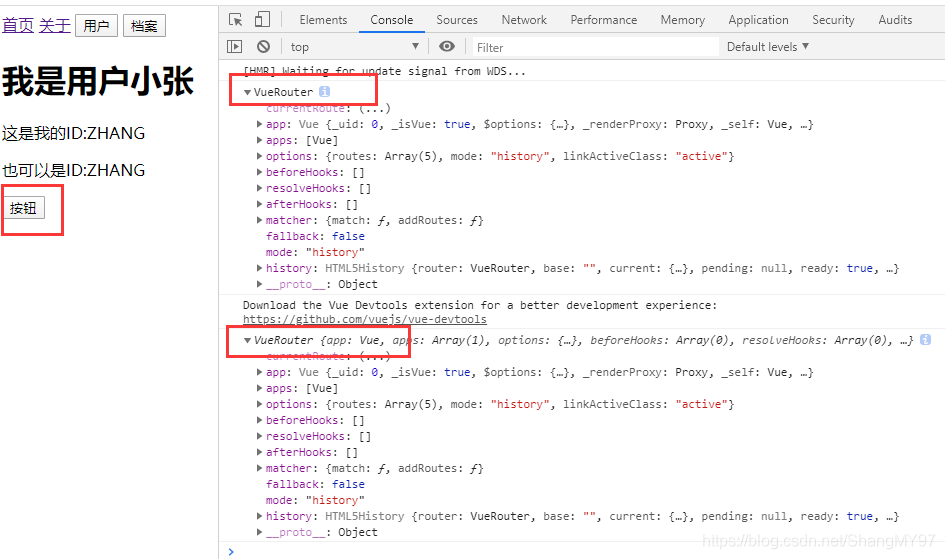Click the HMR waiting for update message
The width and height of the screenshot is (945, 559).
pyautogui.click(x=385, y=71)
